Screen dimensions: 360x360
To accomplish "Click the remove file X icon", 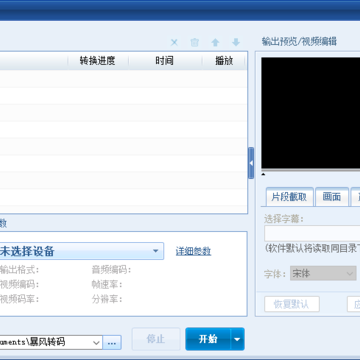I will point(174,42).
